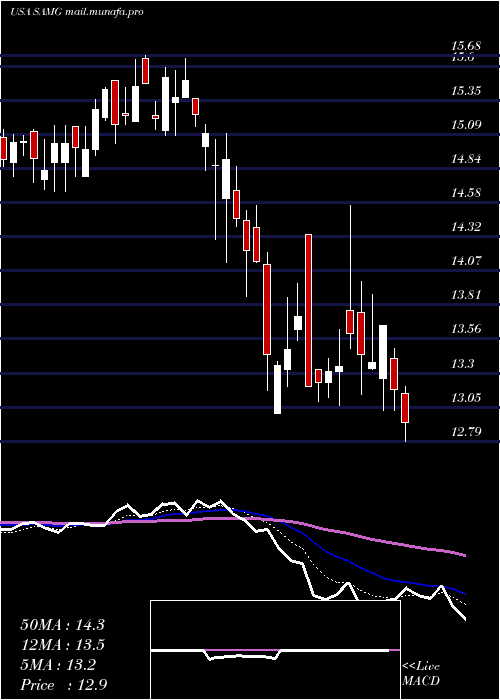Select the 14.84 price axis label
500x700 pixels.
pos(466,159)
